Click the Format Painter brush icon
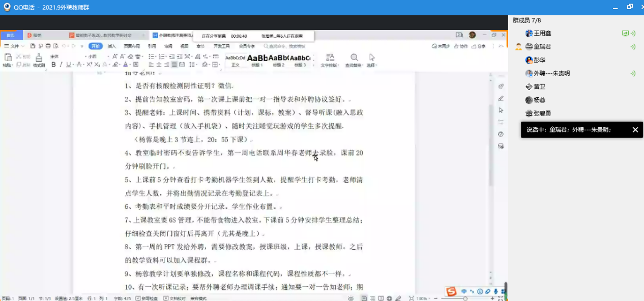Viewport: 644px width, 301px height. tap(39, 58)
